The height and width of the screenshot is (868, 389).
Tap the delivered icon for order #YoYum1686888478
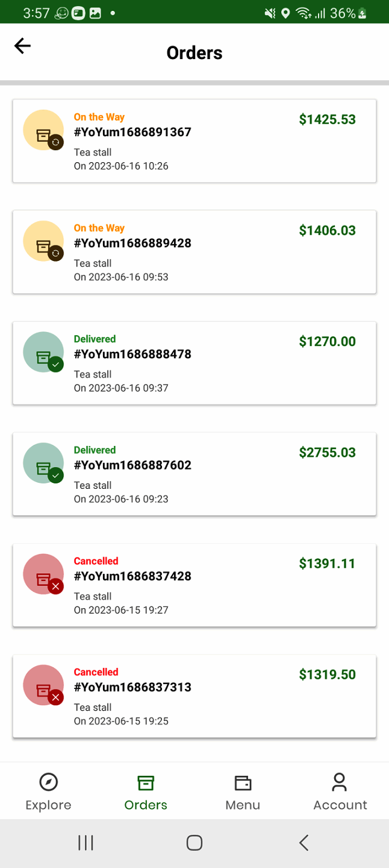(43, 352)
